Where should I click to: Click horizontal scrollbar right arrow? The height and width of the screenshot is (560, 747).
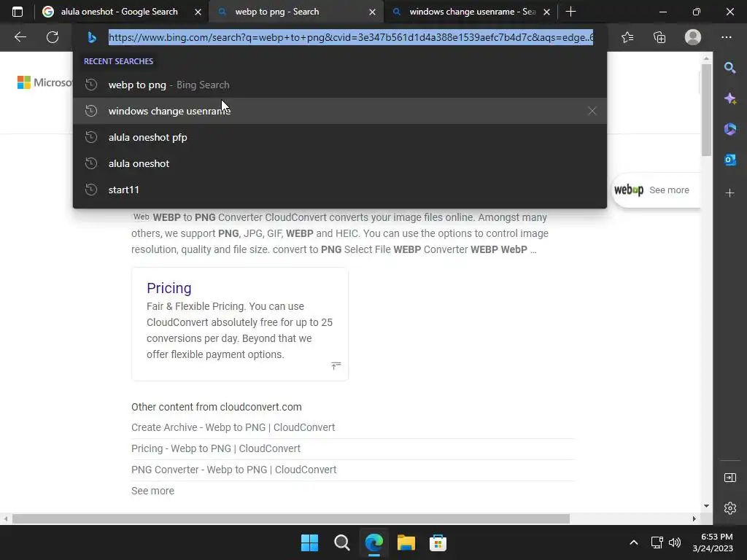(694, 518)
